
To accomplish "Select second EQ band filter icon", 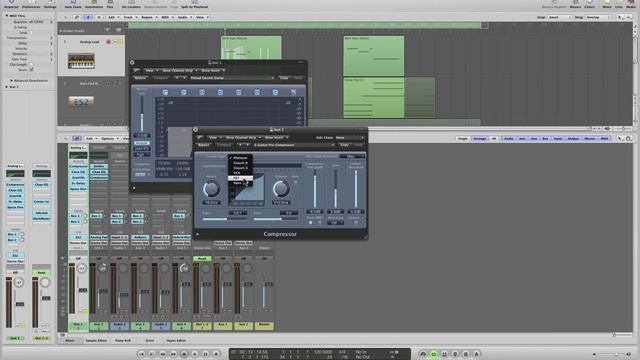I will [184, 92].
